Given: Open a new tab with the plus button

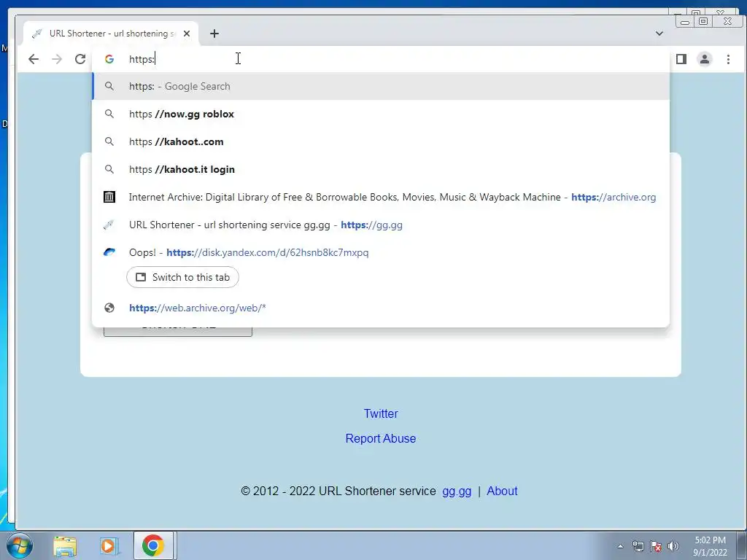Looking at the screenshot, I should pos(214,34).
